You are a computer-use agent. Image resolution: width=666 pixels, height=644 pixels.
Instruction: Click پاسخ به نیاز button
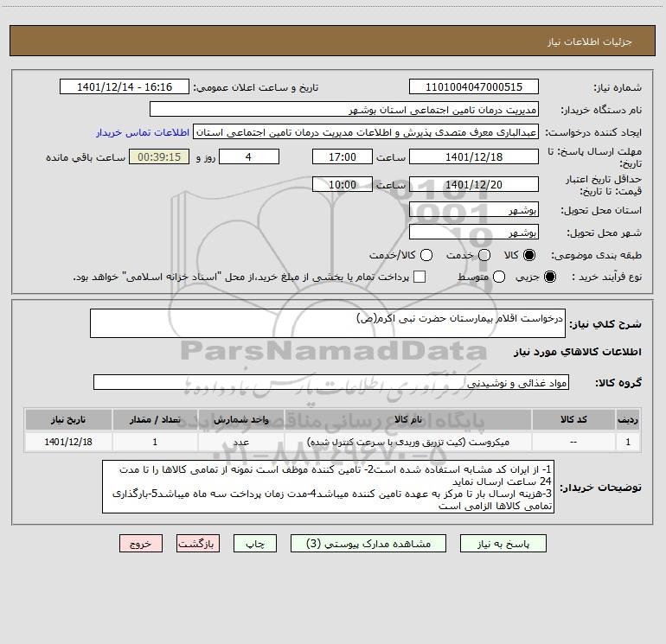point(503,544)
